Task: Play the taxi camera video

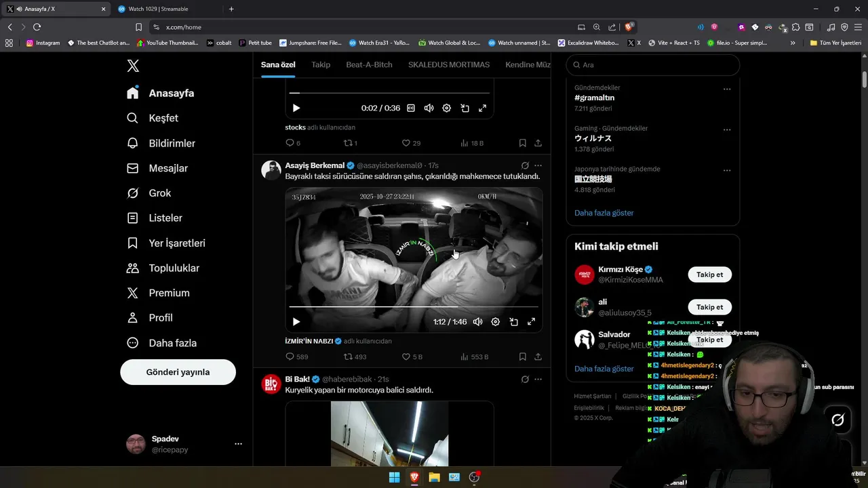Action: point(296,322)
